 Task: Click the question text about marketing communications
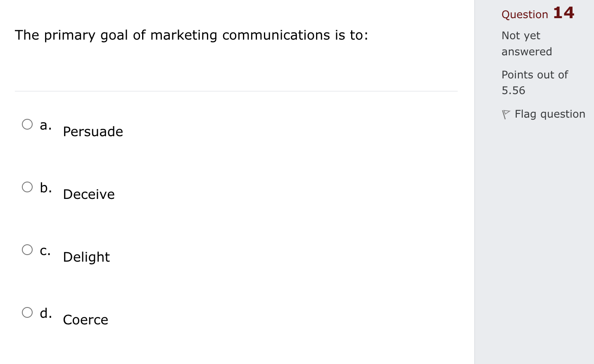point(191,35)
